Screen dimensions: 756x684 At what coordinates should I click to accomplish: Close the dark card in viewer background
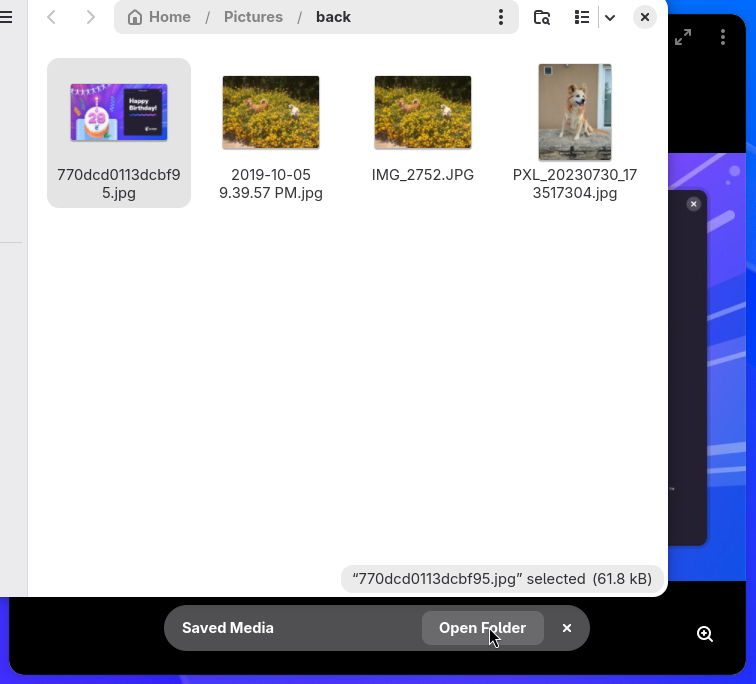(x=693, y=204)
